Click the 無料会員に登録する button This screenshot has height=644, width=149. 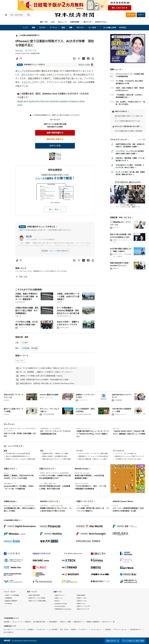55,139
